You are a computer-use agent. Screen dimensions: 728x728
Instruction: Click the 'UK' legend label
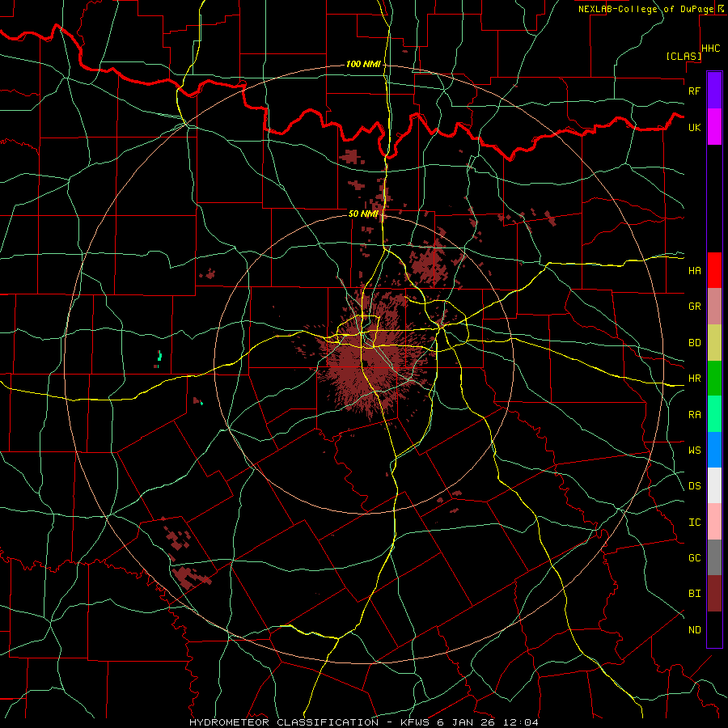click(694, 127)
